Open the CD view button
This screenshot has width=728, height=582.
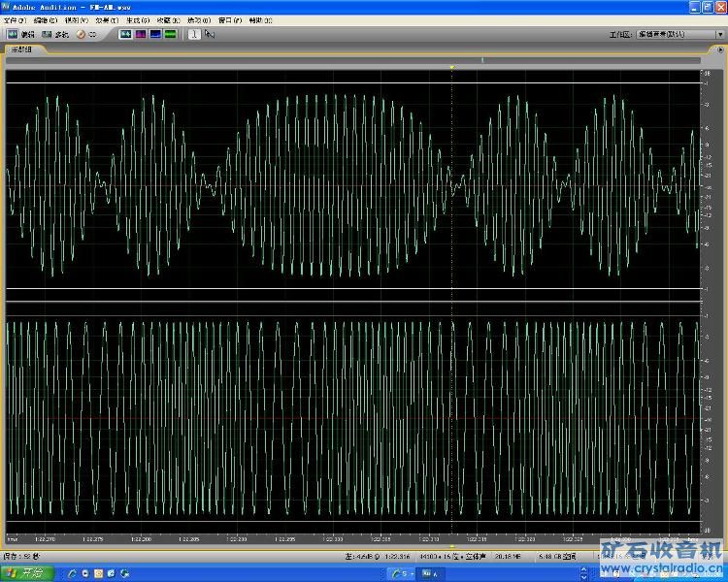(87, 34)
